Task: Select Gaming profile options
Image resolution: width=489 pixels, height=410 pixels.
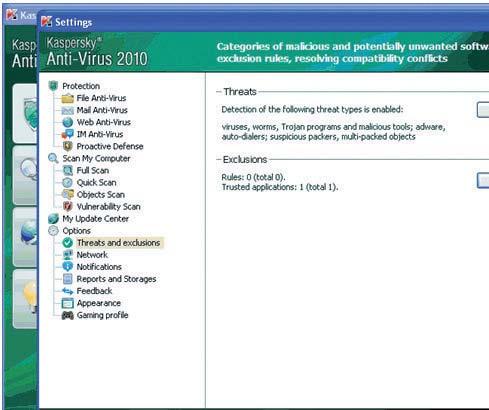Action: tap(102, 315)
